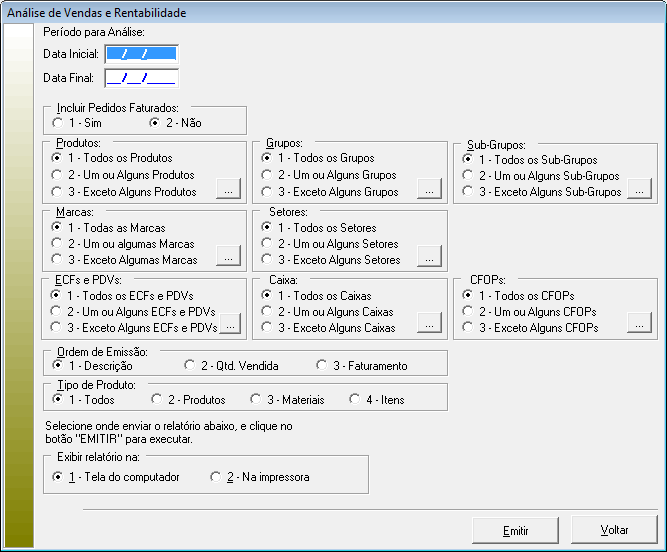Image resolution: width=667 pixels, height=552 pixels.
Task: Open the Caixa selection browse button
Action: click(429, 323)
